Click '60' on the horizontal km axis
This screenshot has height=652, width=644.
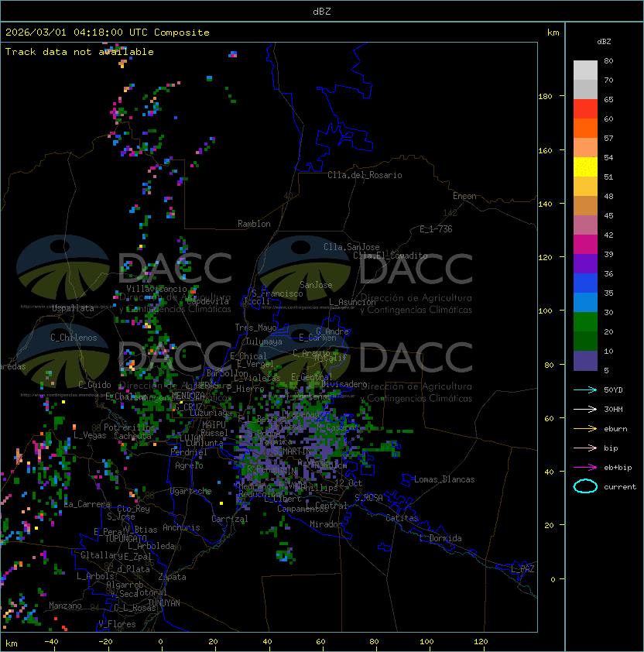click(x=320, y=642)
